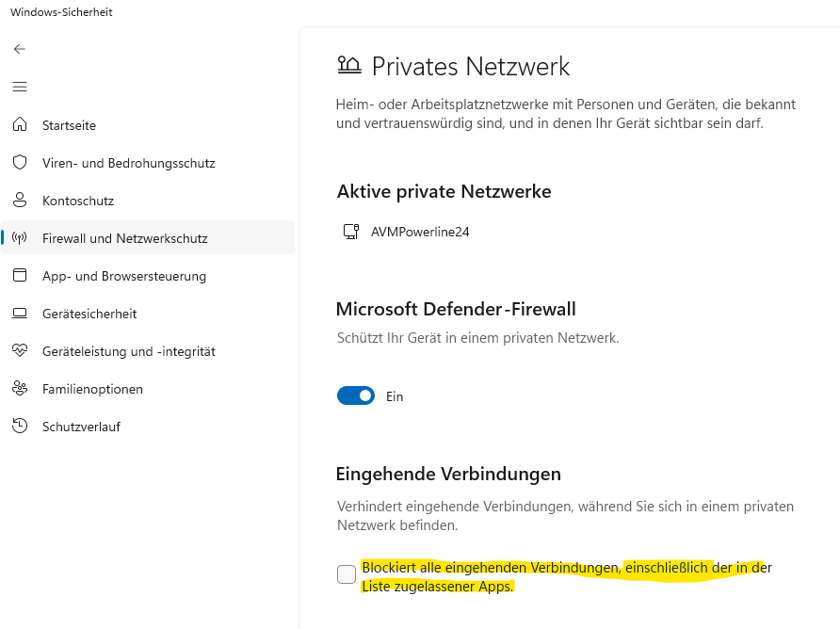The width and height of the screenshot is (840, 629).
Task: Open Viren- und Bedrohungsschutz section
Action: 129,163
